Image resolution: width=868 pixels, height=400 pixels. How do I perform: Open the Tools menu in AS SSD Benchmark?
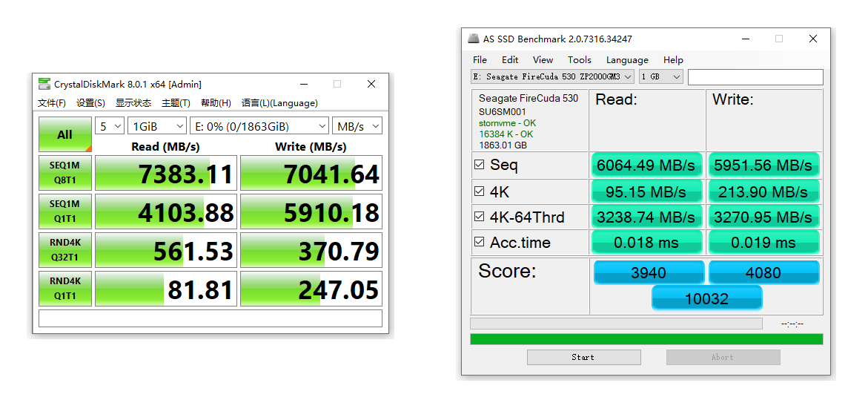click(x=580, y=60)
